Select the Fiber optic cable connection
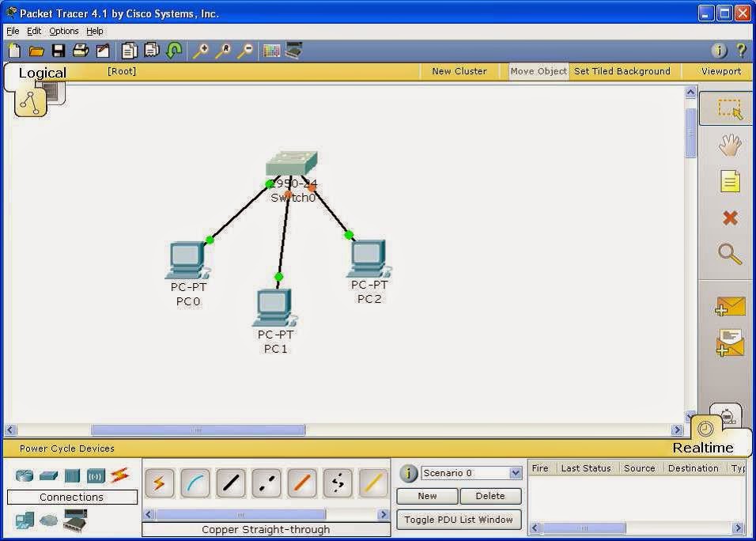The width and height of the screenshot is (756, 541). click(301, 482)
